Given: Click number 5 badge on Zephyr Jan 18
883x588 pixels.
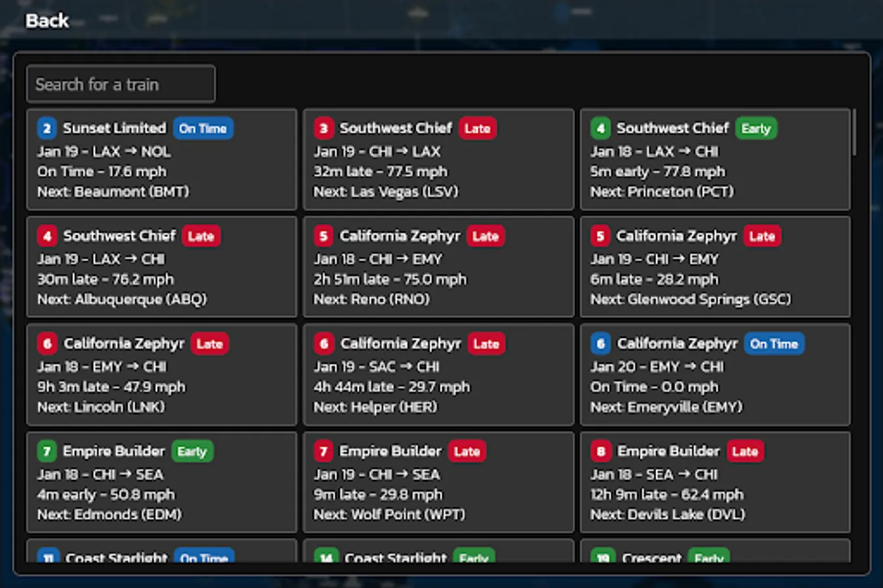Looking at the screenshot, I should (x=324, y=237).
